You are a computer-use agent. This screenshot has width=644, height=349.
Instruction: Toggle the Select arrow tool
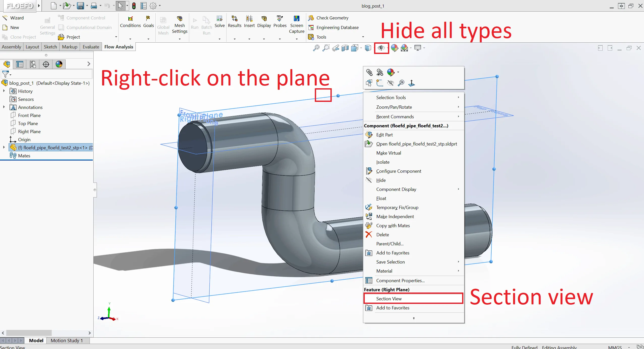pyautogui.click(x=120, y=6)
